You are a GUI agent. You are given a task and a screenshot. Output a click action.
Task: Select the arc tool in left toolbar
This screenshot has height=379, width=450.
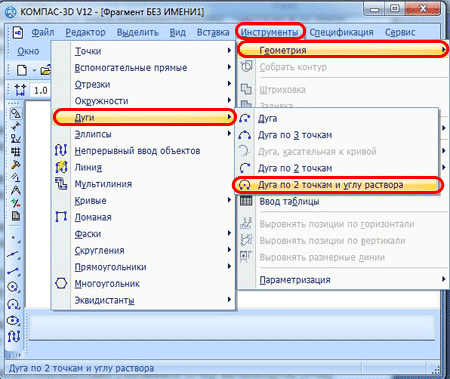[13, 304]
